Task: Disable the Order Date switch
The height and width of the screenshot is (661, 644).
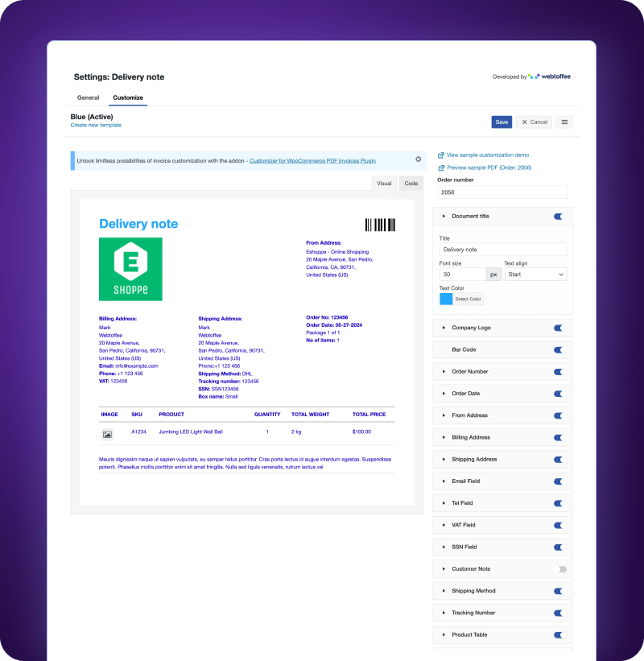Action: pos(559,394)
